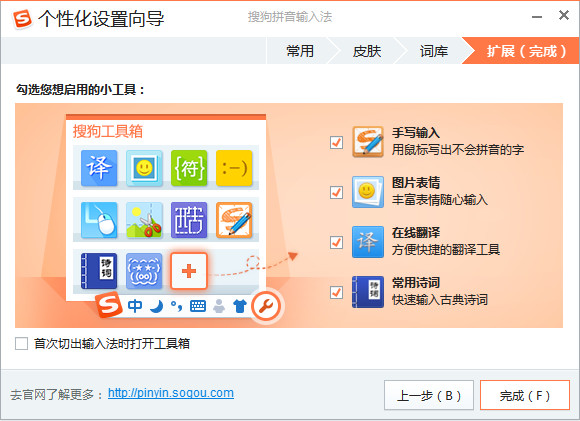The image size is (580, 421).
Task: Click the orange plus add-tool icon
Action: point(189,271)
